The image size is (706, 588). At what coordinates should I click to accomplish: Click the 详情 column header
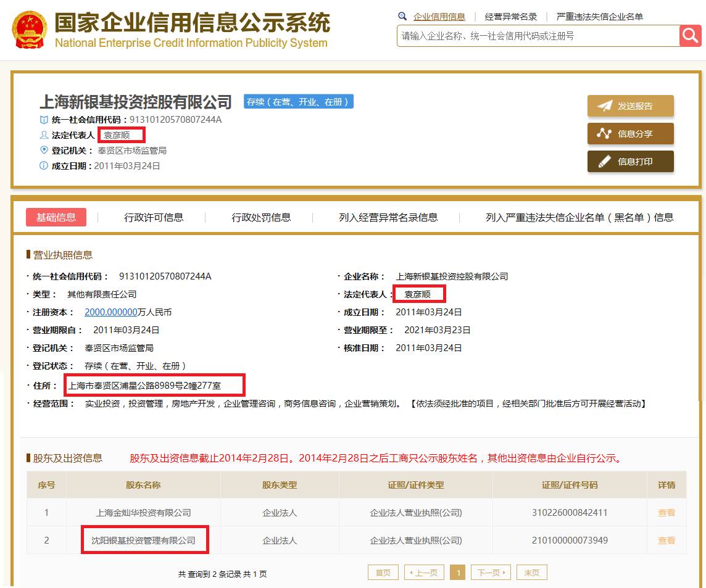(667, 485)
